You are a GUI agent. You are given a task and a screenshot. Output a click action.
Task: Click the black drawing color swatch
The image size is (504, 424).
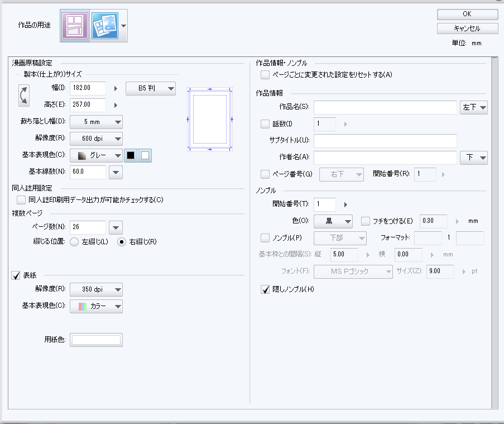tap(131, 156)
